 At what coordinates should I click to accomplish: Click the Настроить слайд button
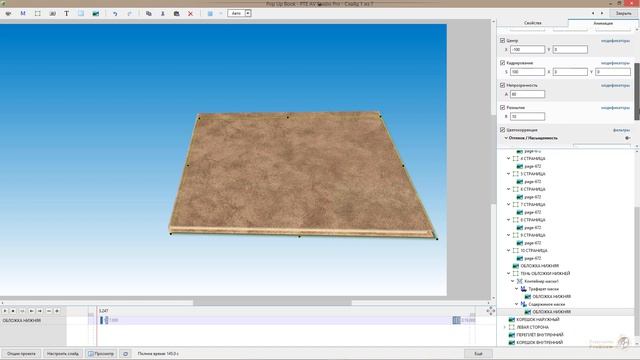[x=62, y=353]
